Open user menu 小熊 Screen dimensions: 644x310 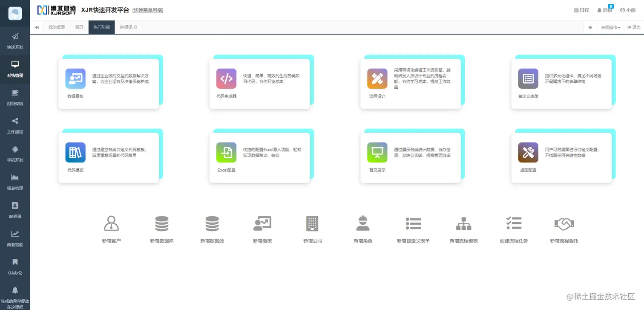pyautogui.click(x=628, y=10)
